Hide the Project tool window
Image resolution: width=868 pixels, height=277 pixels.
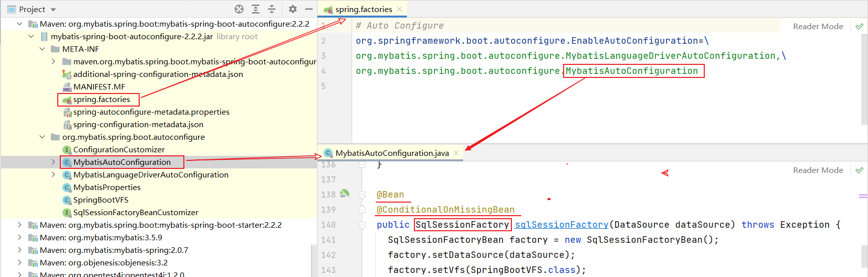[309, 9]
